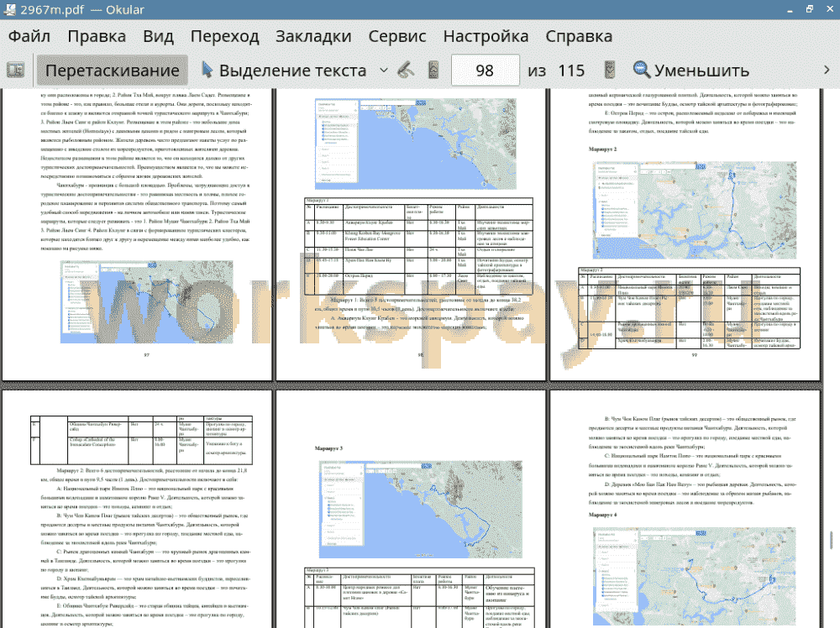Click the Маршрут 4 map image

pos(695,576)
